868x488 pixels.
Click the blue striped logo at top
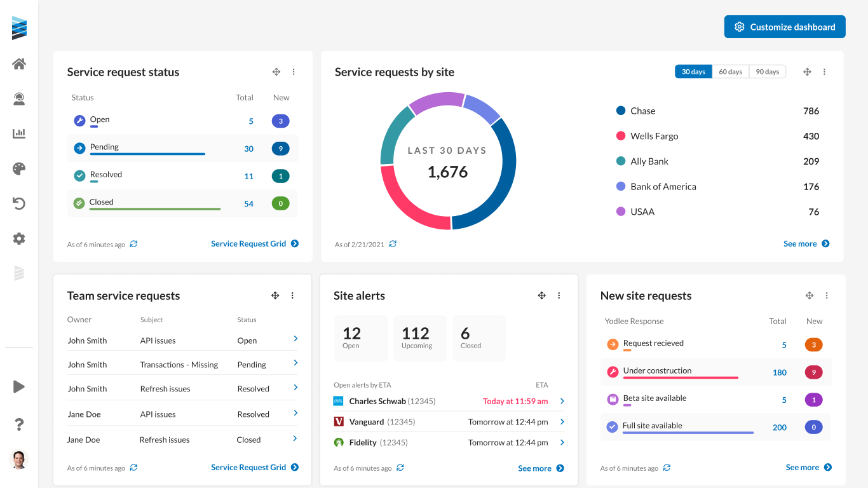click(x=19, y=28)
